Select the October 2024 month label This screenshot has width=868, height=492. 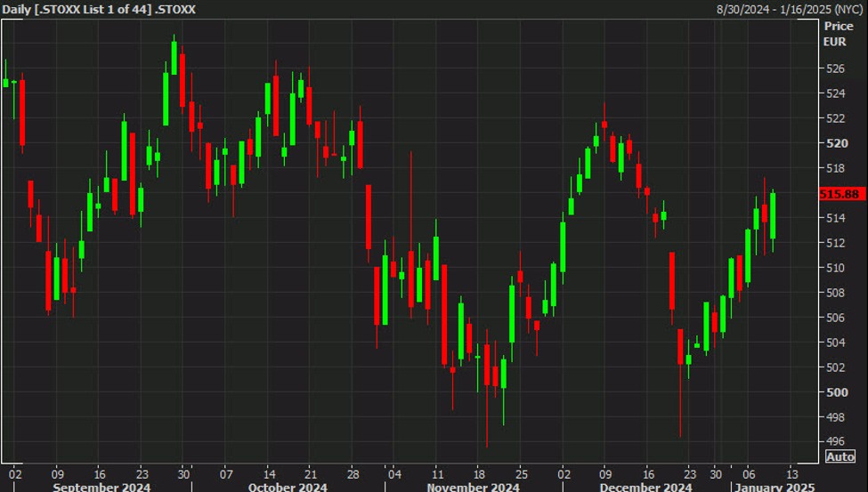tap(286, 487)
